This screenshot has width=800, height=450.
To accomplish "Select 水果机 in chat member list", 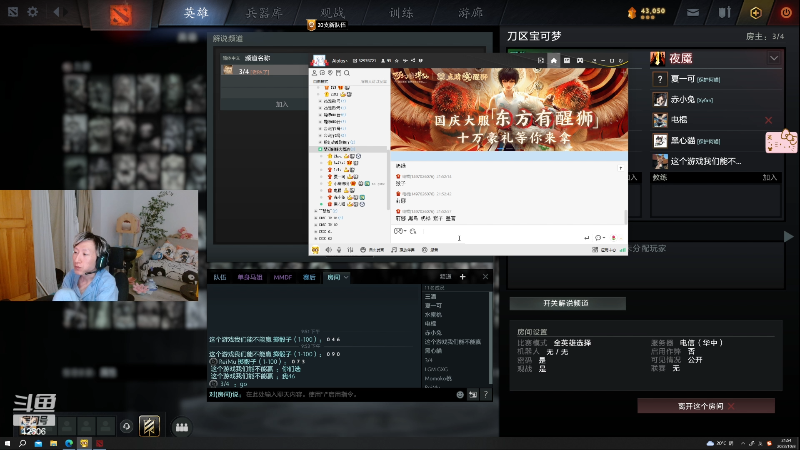I will point(433,315).
